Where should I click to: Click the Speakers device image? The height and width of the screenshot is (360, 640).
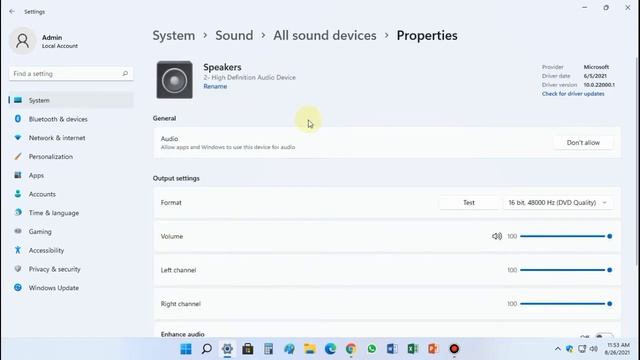(x=174, y=80)
